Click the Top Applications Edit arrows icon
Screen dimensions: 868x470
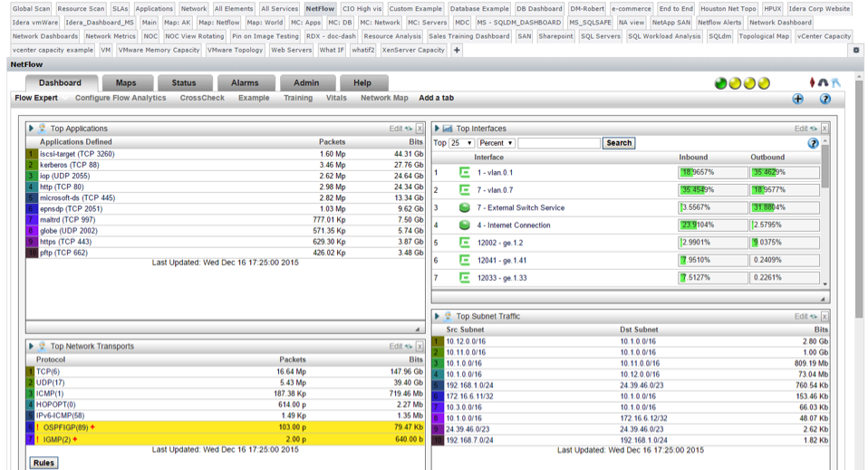[409, 129]
